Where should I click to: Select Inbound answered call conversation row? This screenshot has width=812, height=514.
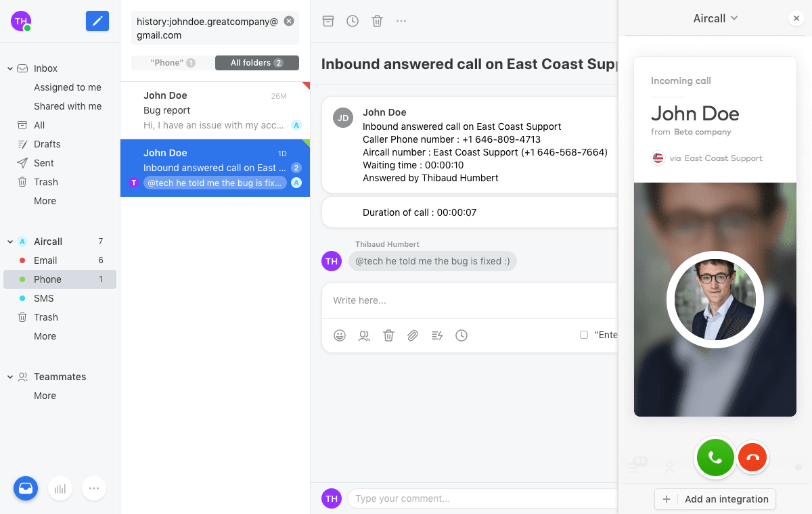point(215,168)
